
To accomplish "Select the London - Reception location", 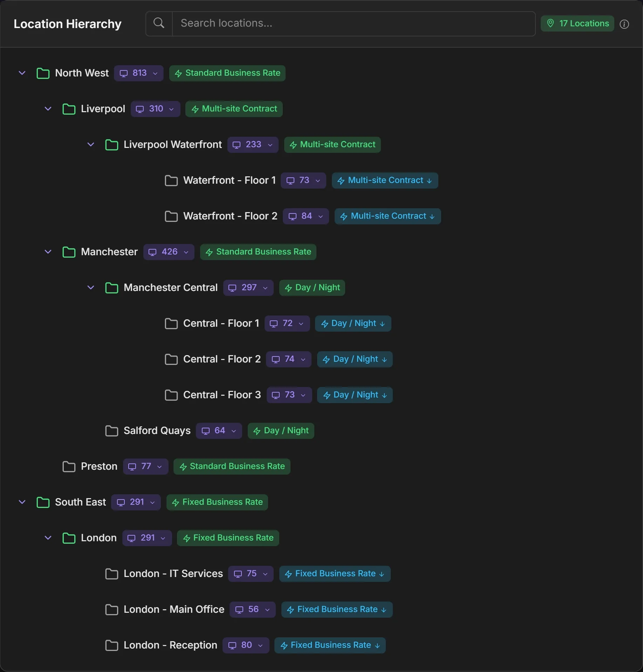I will tap(170, 645).
